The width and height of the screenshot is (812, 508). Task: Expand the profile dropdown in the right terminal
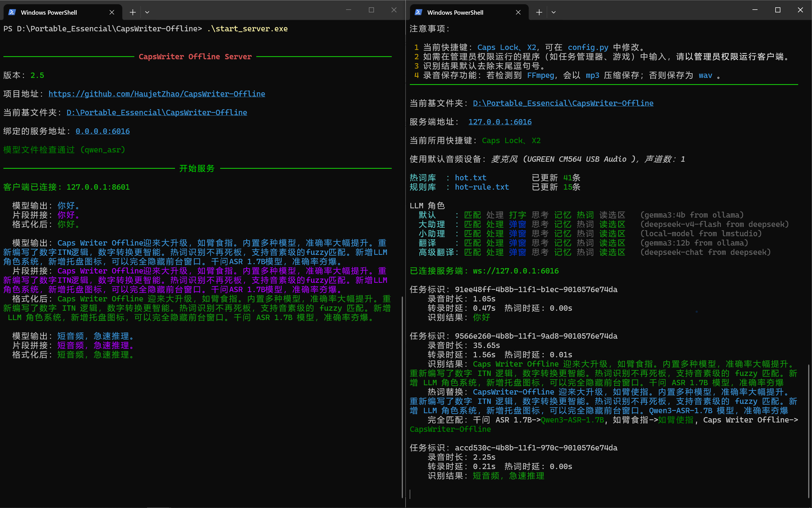click(553, 12)
